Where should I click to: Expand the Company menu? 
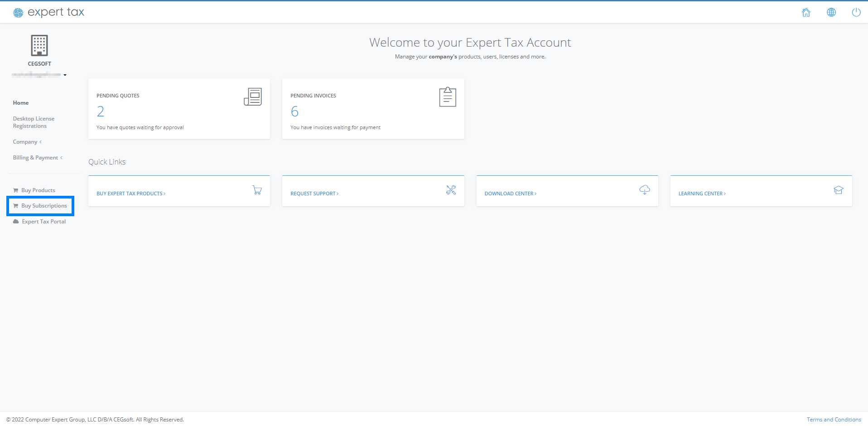click(x=27, y=142)
